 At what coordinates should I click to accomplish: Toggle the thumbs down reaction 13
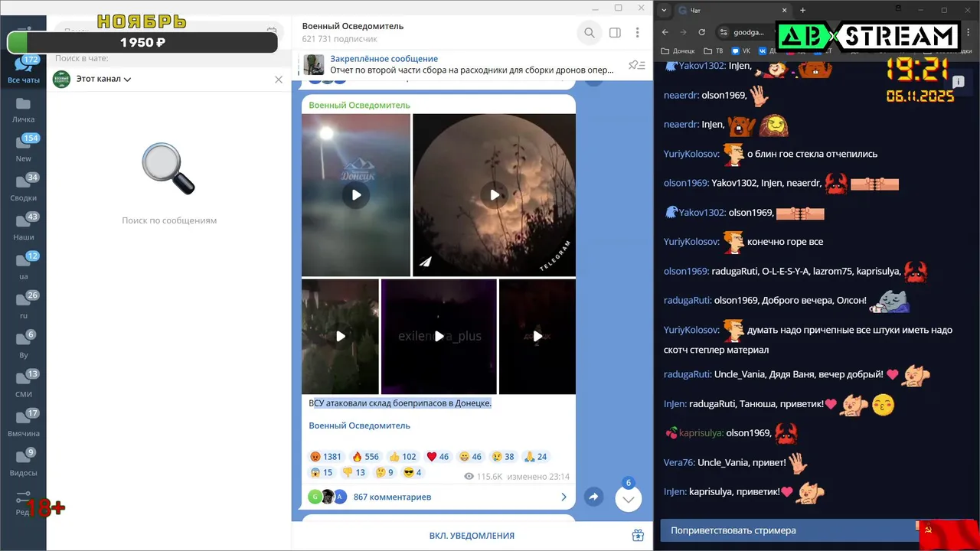pyautogui.click(x=354, y=472)
